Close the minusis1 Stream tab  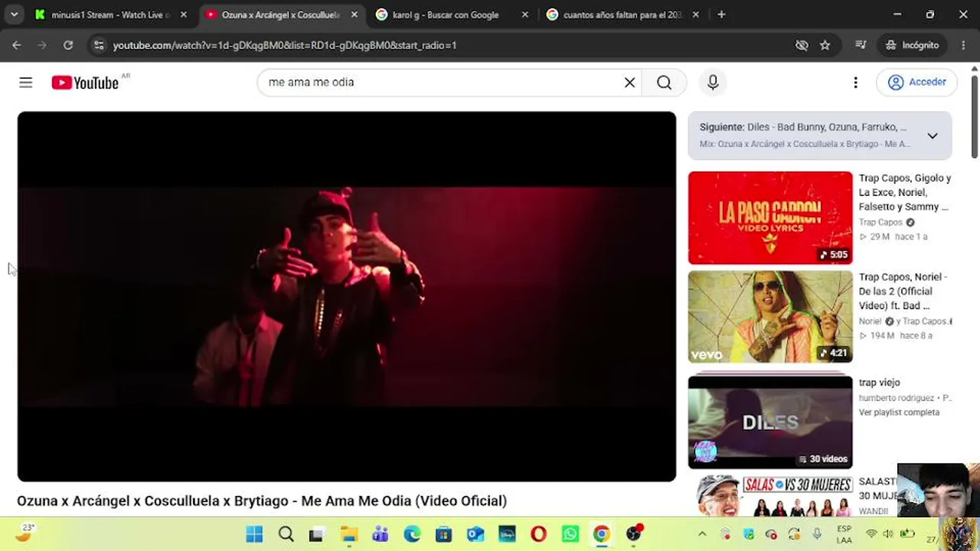(x=183, y=15)
